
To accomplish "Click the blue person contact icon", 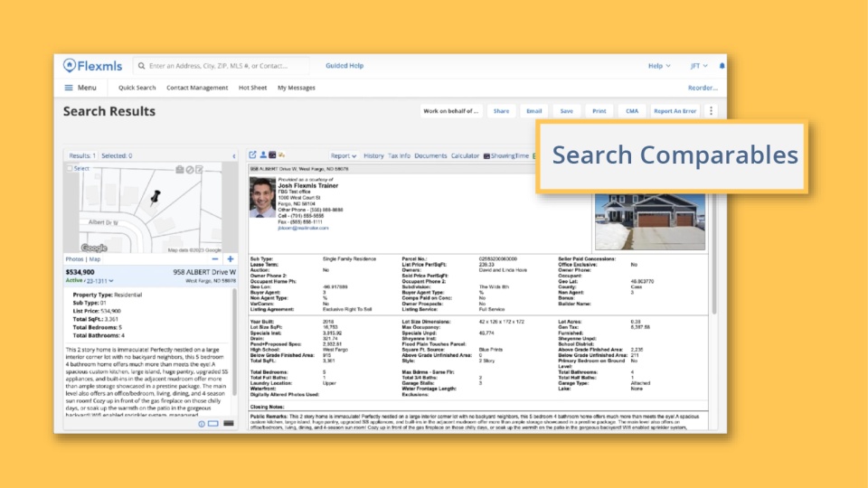I will tap(263, 155).
